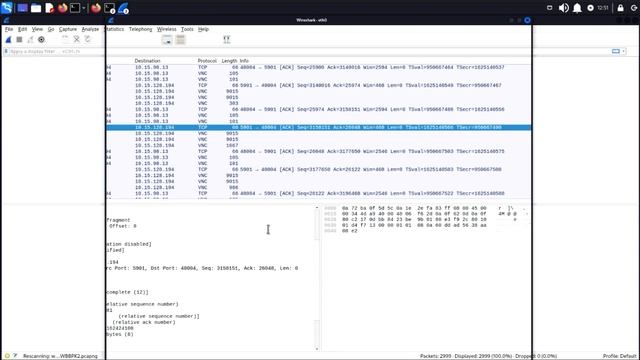Viewport: 640px width, 360px height.
Task: Click the 12:51 panel clock
Action: pyautogui.click(x=603, y=8)
